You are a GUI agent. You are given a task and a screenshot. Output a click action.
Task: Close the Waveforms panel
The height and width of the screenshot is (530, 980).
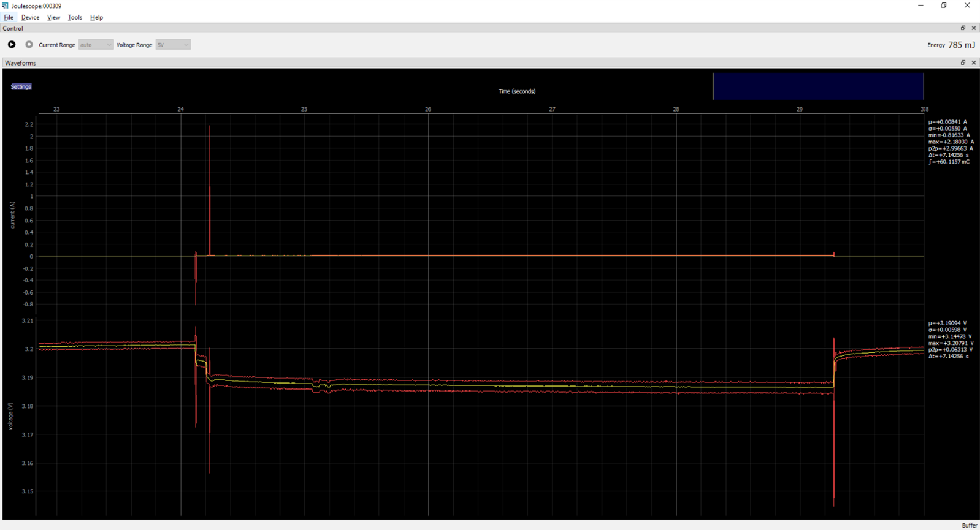[x=973, y=62]
